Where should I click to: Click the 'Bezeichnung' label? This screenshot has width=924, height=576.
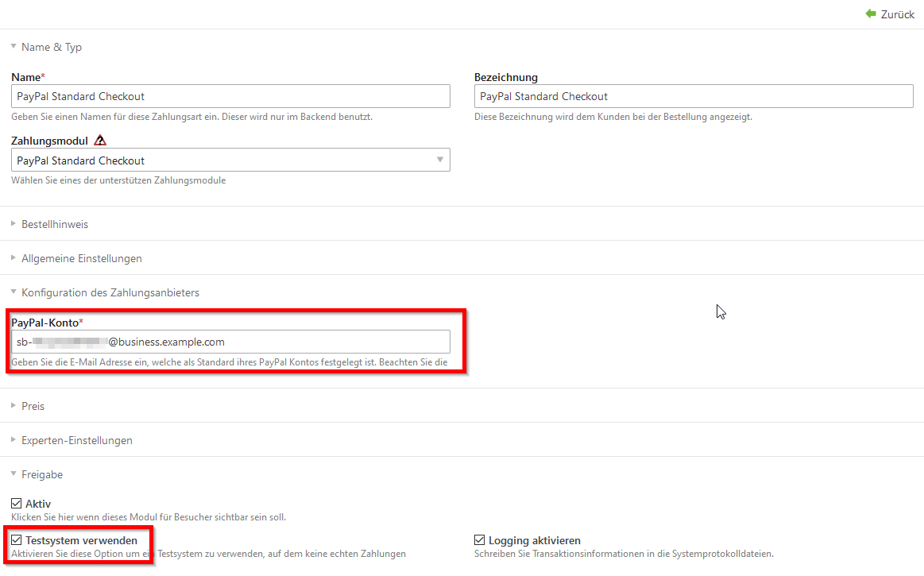coord(506,77)
